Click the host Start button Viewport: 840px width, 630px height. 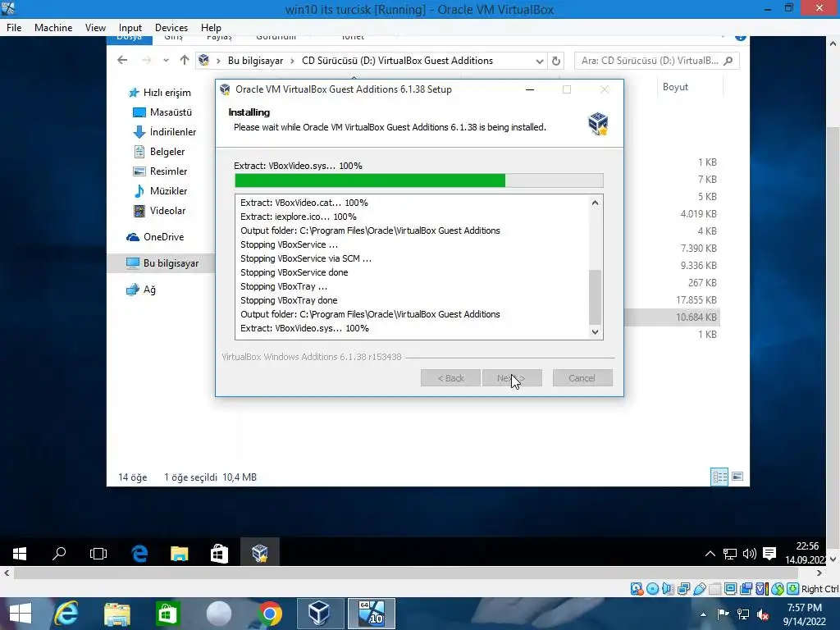click(x=20, y=614)
